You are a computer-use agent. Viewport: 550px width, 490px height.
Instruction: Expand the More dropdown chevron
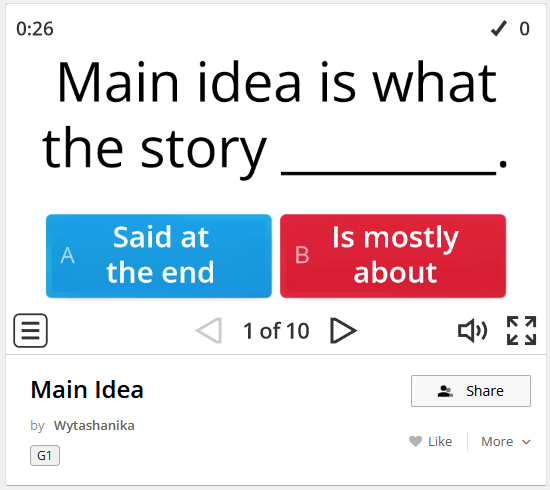point(526,442)
